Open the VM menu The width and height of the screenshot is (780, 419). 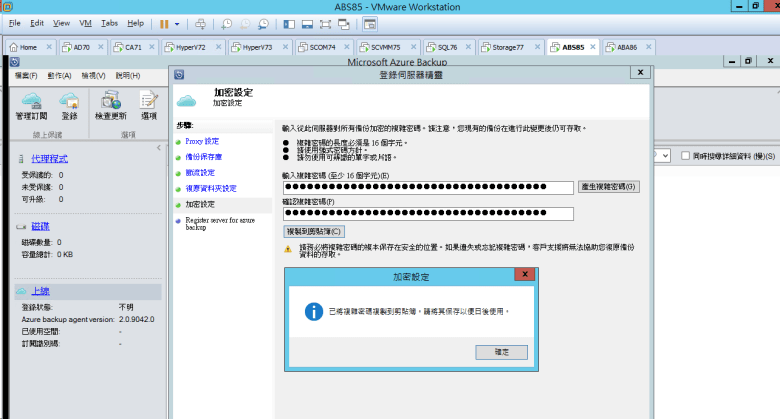click(85, 22)
